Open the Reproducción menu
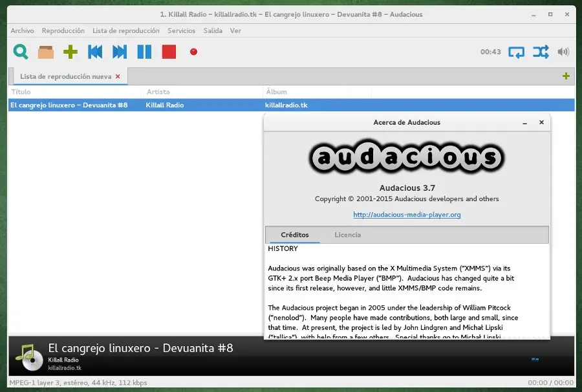This screenshot has height=392, width=582. 63,31
